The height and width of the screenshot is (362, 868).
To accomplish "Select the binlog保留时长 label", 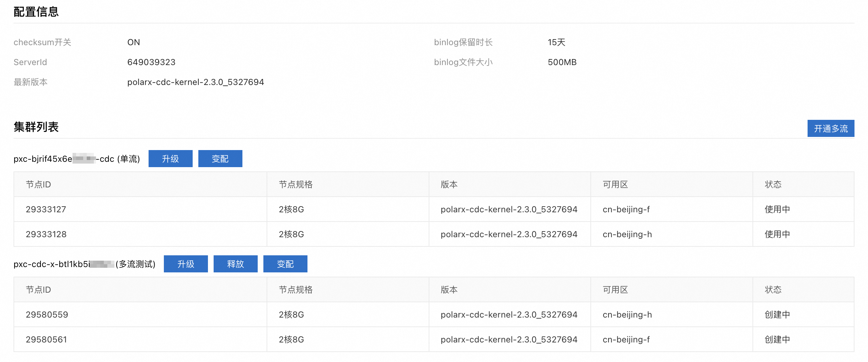I will (x=463, y=42).
